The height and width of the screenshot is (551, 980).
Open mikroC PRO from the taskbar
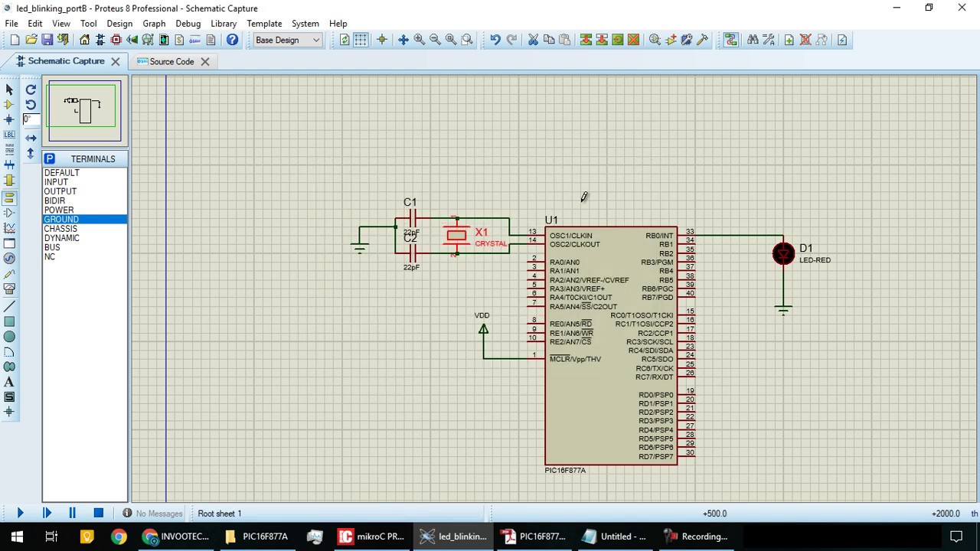(x=372, y=536)
